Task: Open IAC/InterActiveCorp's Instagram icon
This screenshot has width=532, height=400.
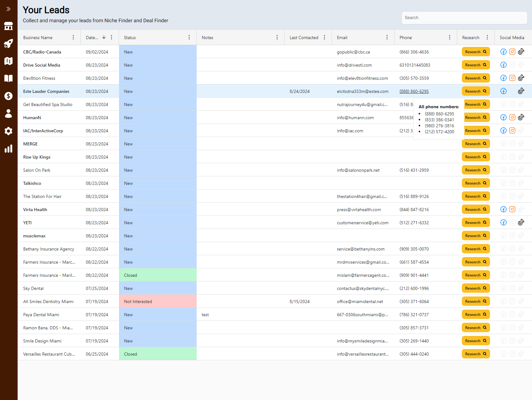Action: coord(512,130)
